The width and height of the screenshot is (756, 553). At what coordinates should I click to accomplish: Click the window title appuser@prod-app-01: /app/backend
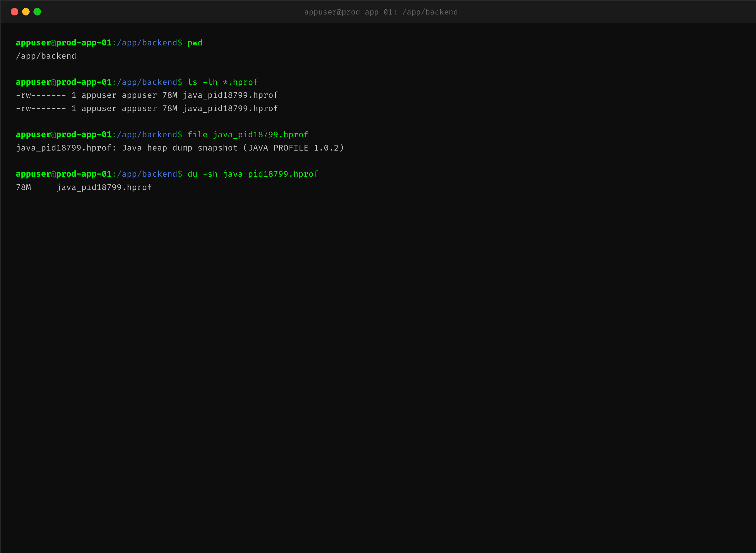[x=381, y=12]
